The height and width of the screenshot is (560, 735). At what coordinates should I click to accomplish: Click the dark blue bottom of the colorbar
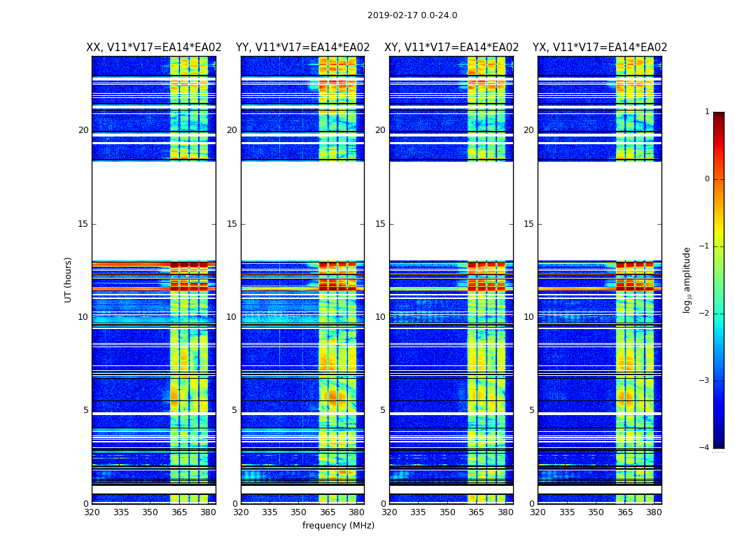tap(719, 444)
